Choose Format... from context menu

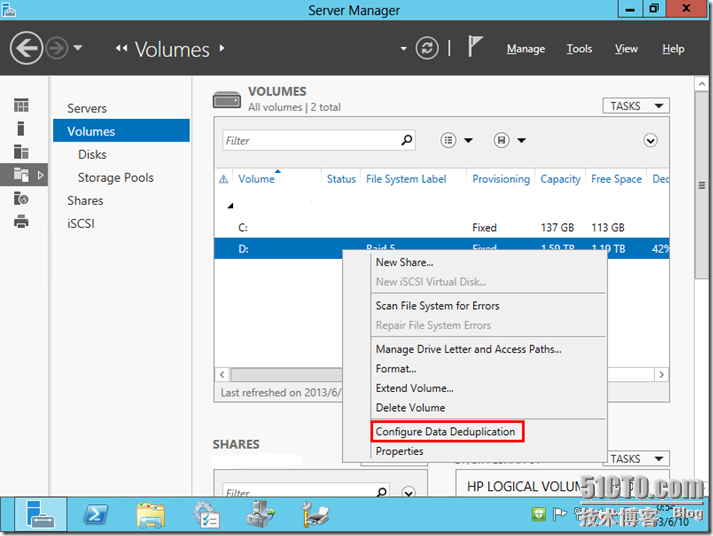(396, 368)
